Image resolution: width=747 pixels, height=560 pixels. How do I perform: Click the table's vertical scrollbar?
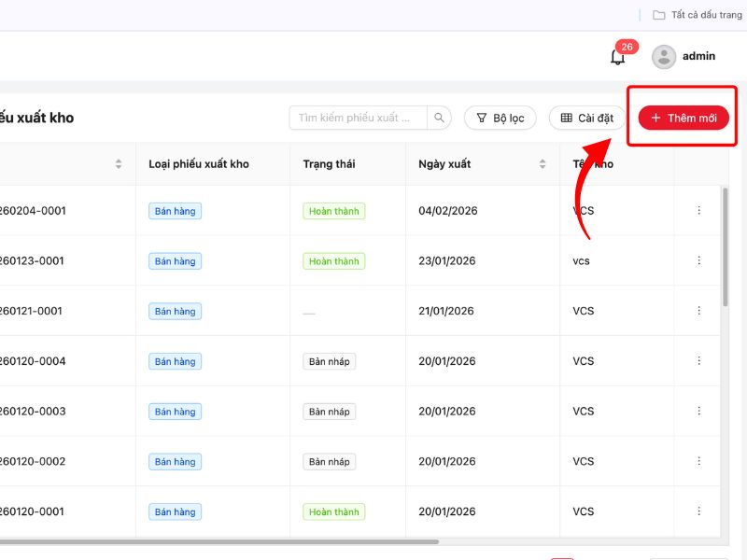(726, 247)
